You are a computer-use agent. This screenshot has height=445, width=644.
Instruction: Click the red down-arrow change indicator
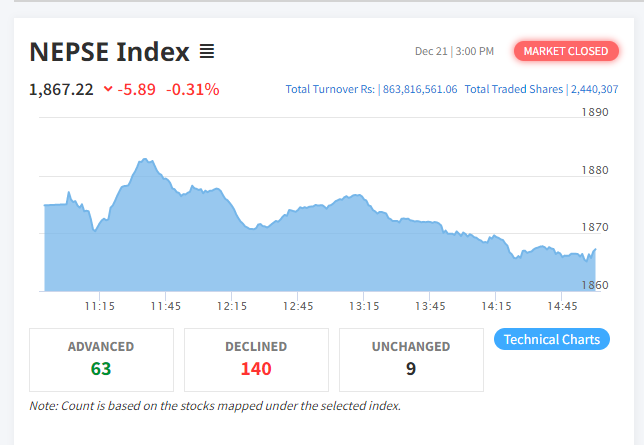point(108,90)
